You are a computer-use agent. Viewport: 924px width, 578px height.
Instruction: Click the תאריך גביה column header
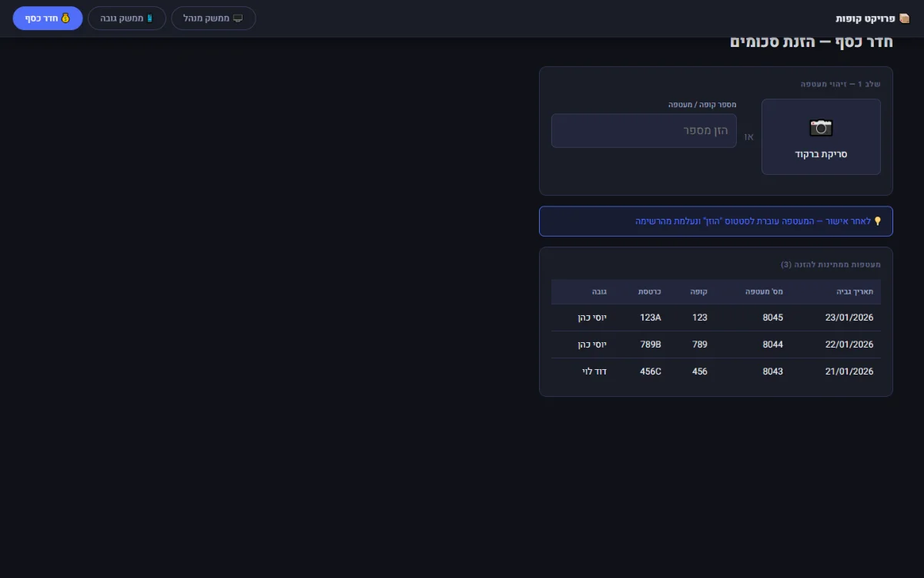(855, 291)
